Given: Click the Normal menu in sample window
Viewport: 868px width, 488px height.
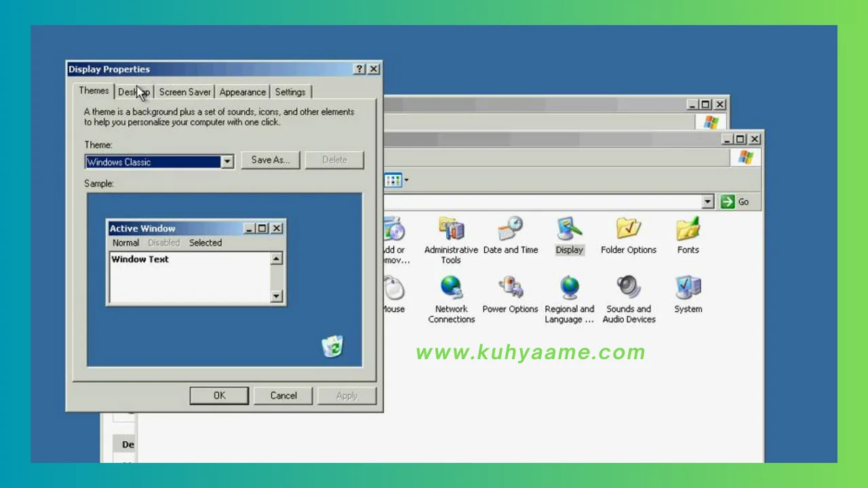Looking at the screenshot, I should (125, 243).
